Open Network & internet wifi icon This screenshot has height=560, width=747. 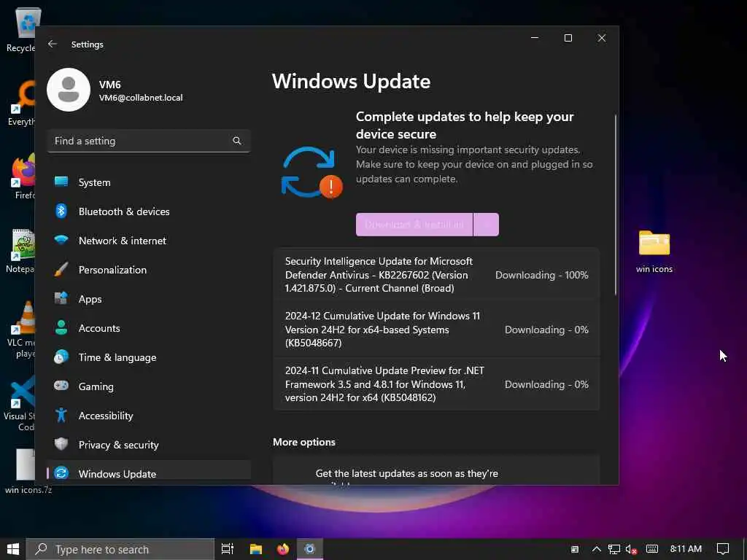tap(61, 240)
